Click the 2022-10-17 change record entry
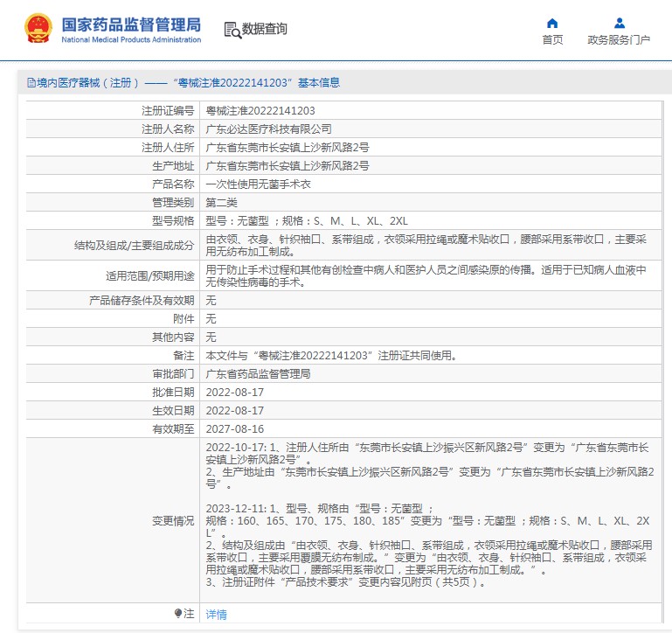Screen dimensions: 672x633 click(430, 466)
